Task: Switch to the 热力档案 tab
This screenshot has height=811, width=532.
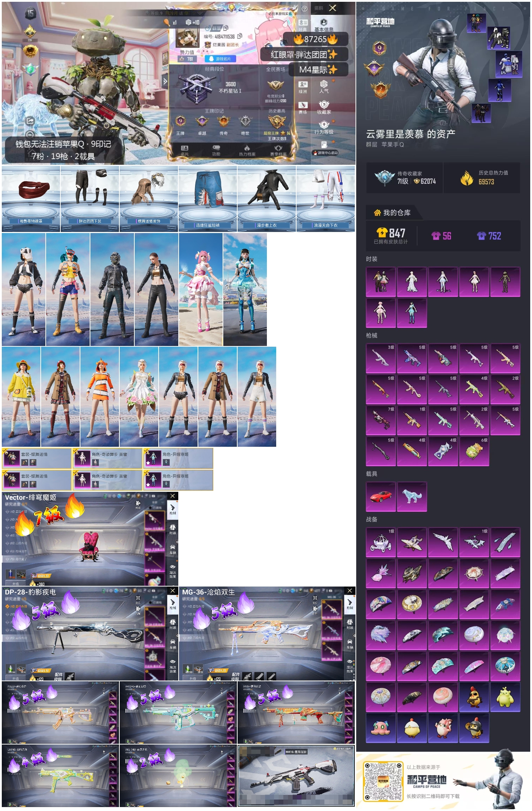Action: [247, 150]
